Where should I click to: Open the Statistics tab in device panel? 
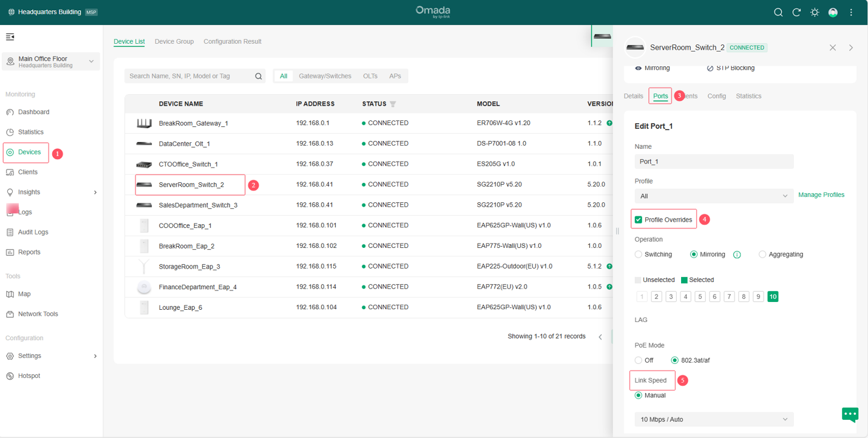click(x=748, y=96)
